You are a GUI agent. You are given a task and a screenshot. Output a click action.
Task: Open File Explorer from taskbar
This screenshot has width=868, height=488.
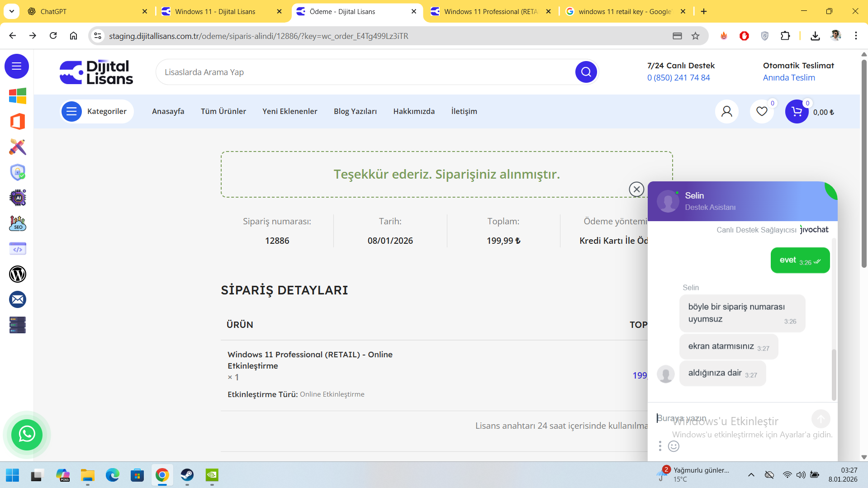(87, 475)
